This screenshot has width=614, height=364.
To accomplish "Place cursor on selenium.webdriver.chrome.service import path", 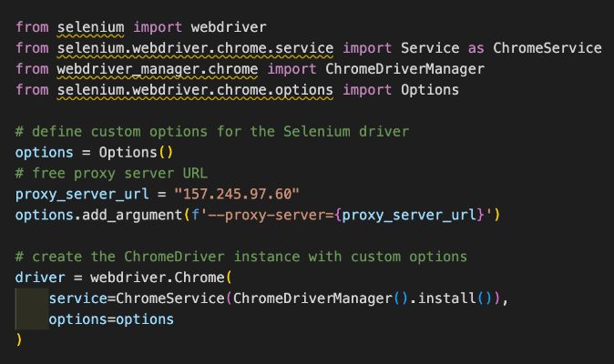I will (195, 48).
